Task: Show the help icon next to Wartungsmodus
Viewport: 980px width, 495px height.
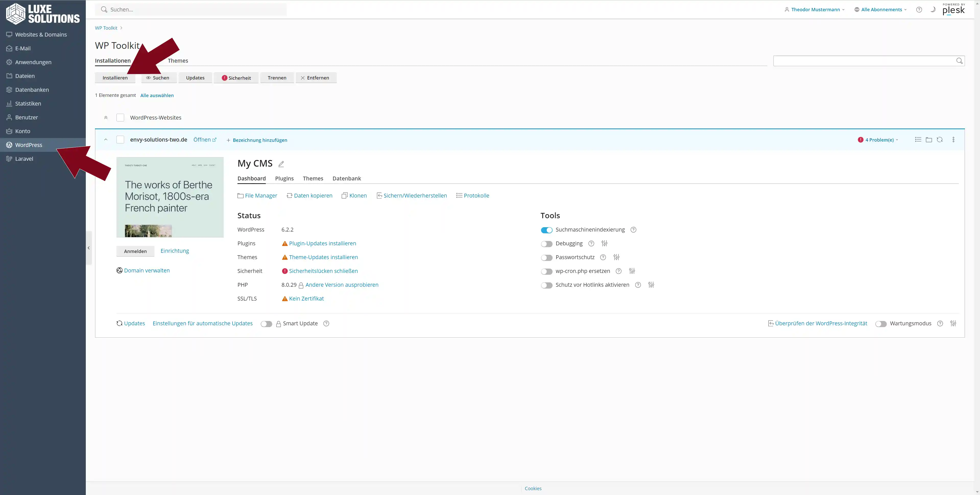Action: pyautogui.click(x=940, y=323)
